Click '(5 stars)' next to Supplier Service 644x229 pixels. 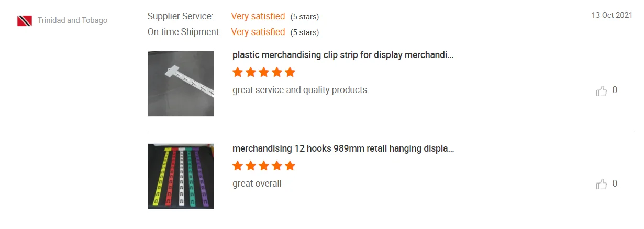click(305, 17)
